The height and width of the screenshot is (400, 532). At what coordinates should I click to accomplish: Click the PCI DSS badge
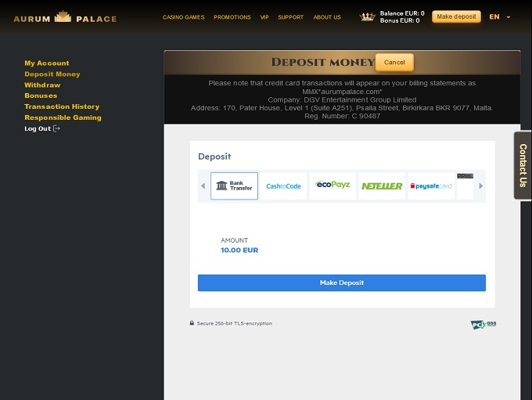point(483,324)
